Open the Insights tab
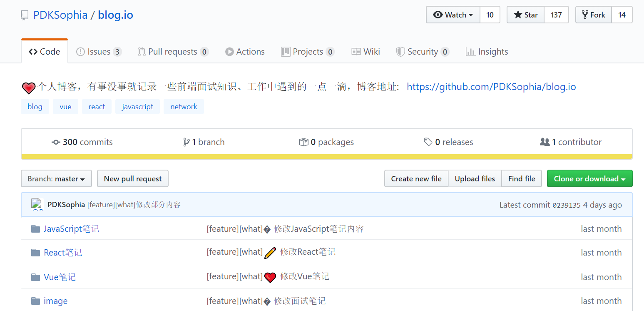The width and height of the screenshot is (644, 311). (x=487, y=52)
